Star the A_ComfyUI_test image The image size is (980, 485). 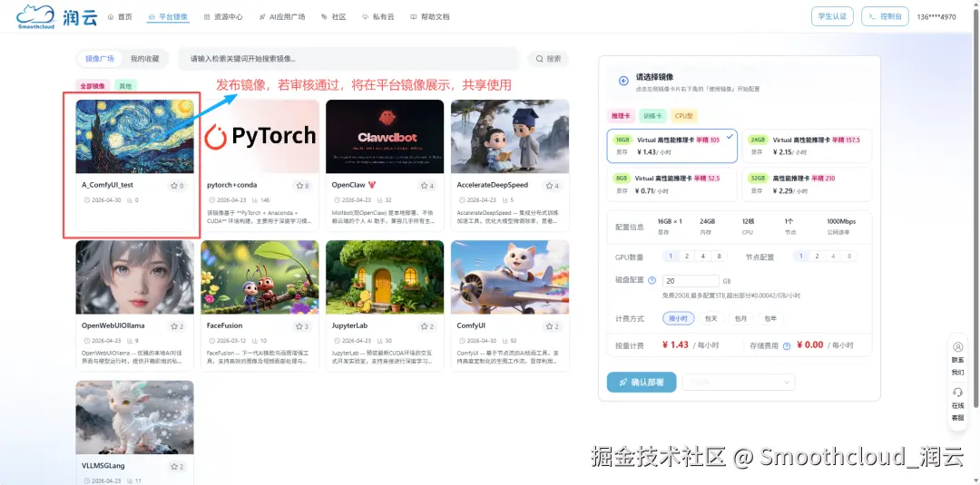pos(178,185)
